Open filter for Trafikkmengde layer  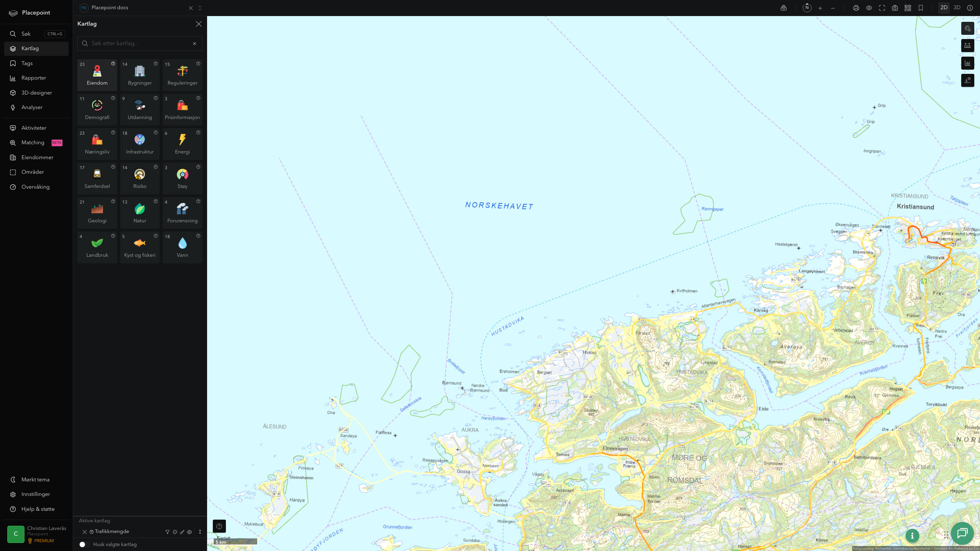click(167, 532)
